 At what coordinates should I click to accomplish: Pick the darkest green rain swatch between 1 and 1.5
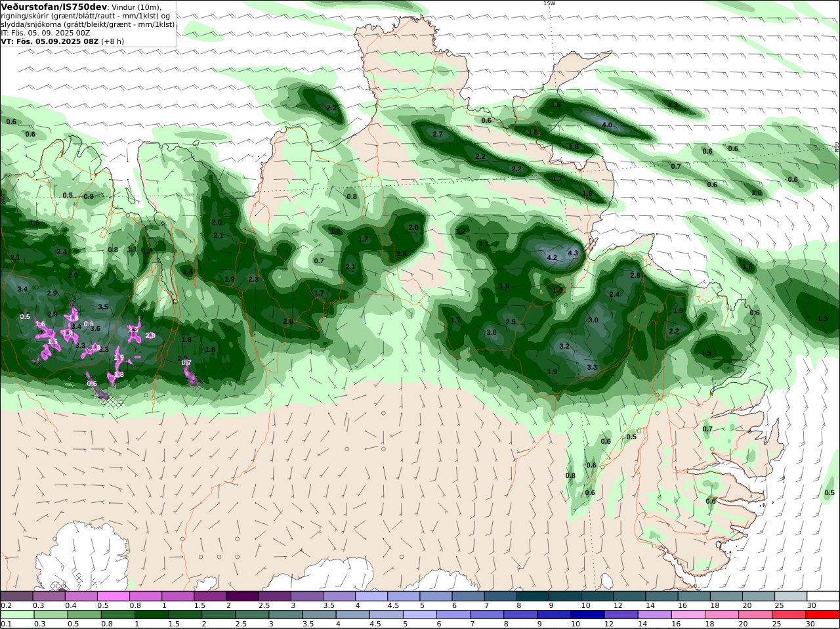click(x=150, y=615)
